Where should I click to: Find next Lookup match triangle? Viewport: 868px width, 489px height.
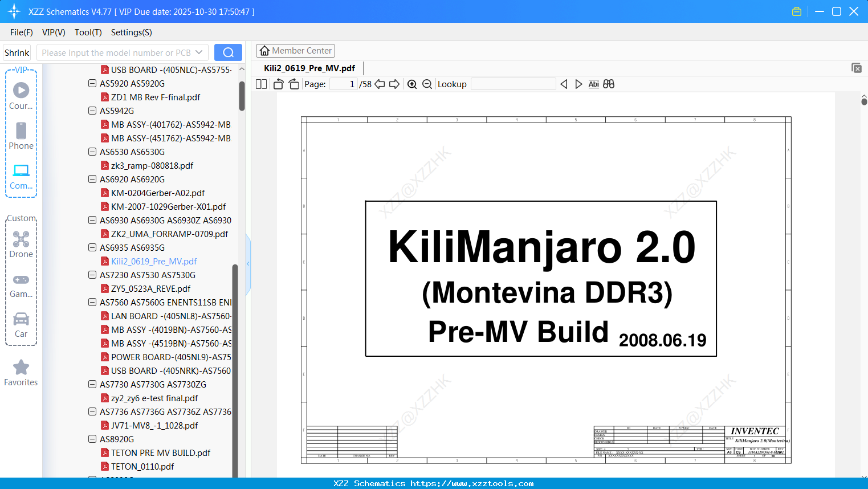(578, 84)
